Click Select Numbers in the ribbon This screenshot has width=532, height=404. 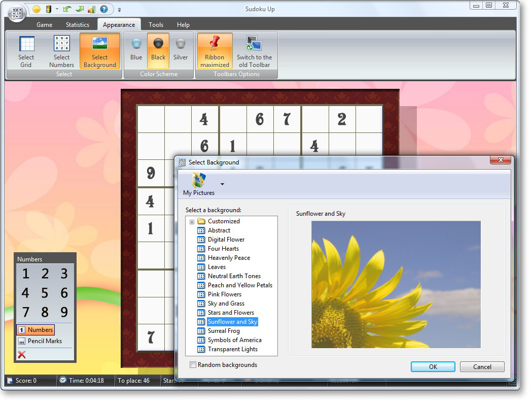point(62,51)
